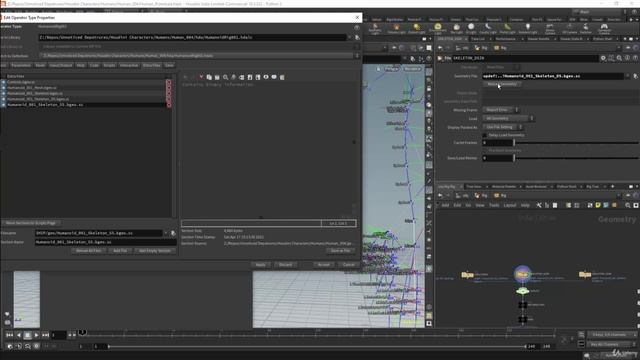640x360 pixels.
Task: Open the Help menu in network editor
Action: click(x=525, y=205)
